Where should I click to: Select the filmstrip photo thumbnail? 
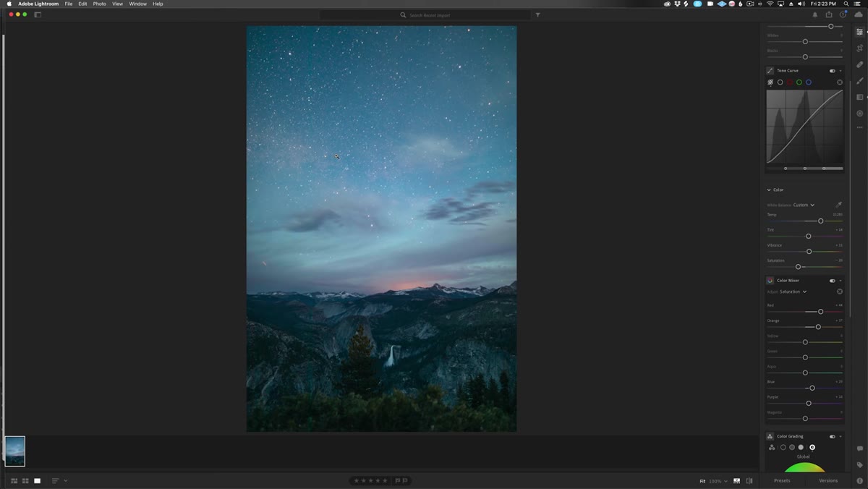tap(14, 451)
